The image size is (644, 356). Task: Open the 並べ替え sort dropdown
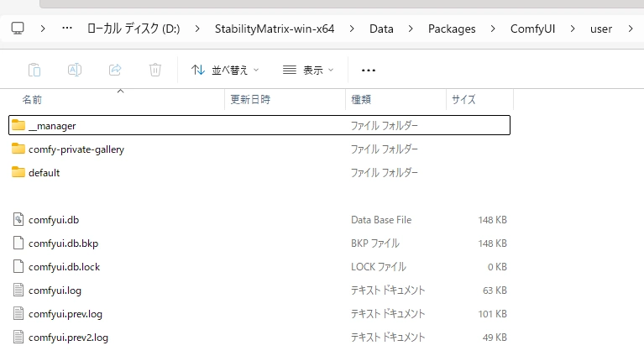click(x=225, y=71)
